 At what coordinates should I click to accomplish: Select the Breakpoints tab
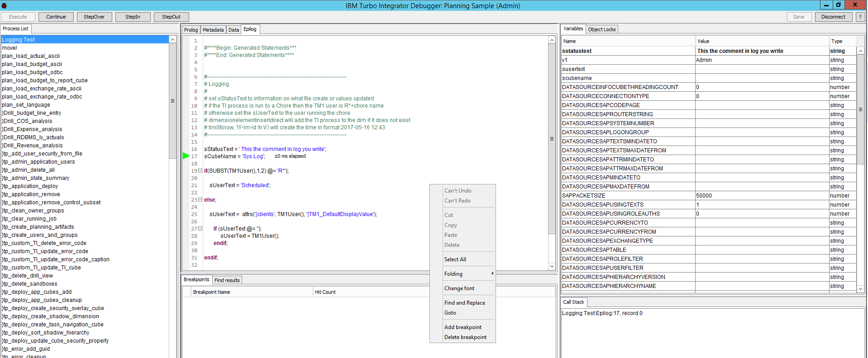click(196, 279)
